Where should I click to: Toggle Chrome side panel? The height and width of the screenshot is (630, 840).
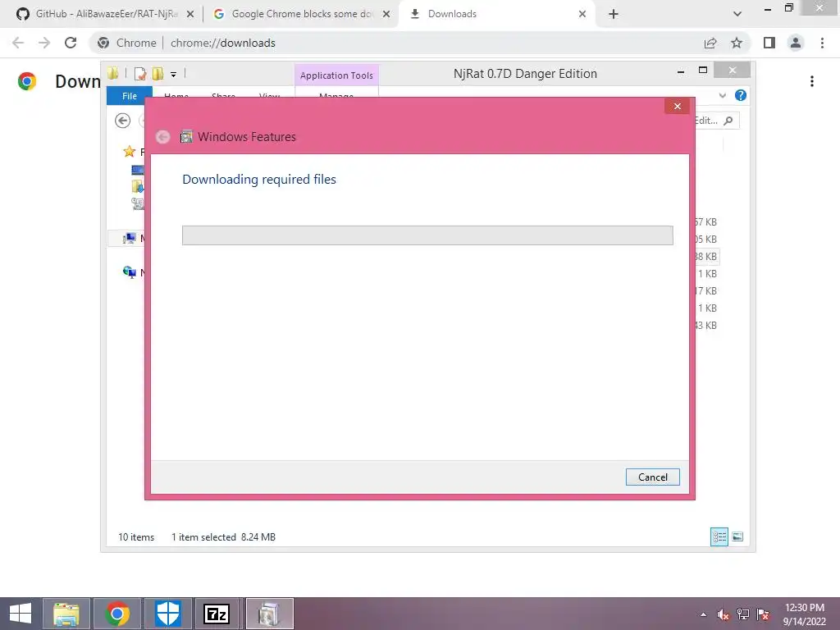pyautogui.click(x=769, y=43)
